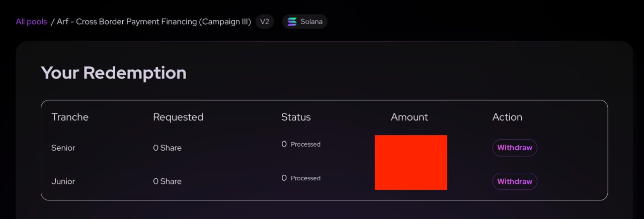644x219 pixels.
Task: Click the Status column header
Action: click(x=296, y=117)
